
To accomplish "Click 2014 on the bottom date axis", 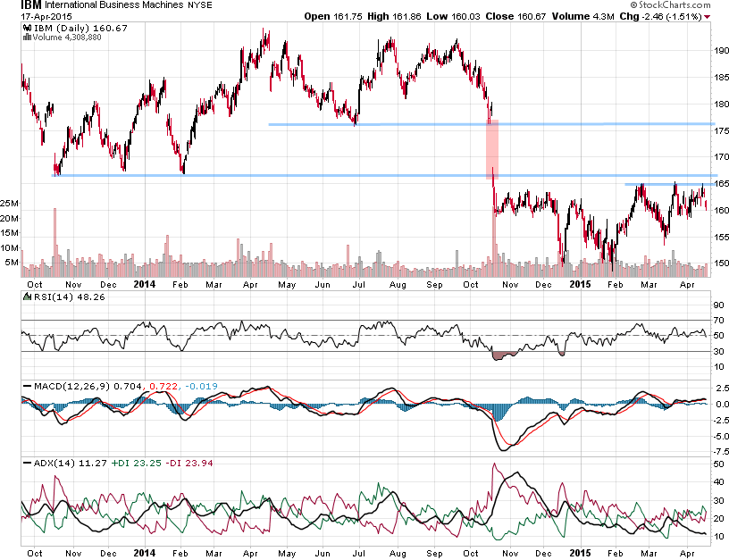I will pos(144,554).
